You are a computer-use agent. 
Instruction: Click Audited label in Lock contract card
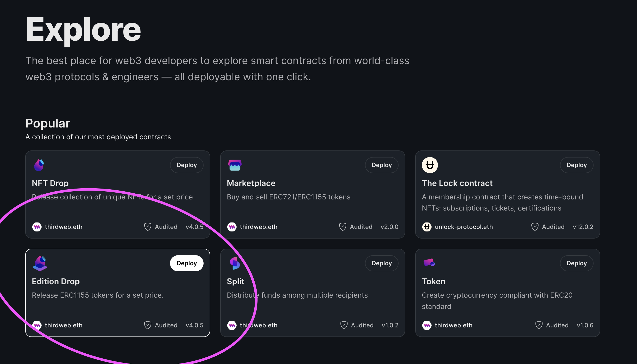tap(553, 227)
